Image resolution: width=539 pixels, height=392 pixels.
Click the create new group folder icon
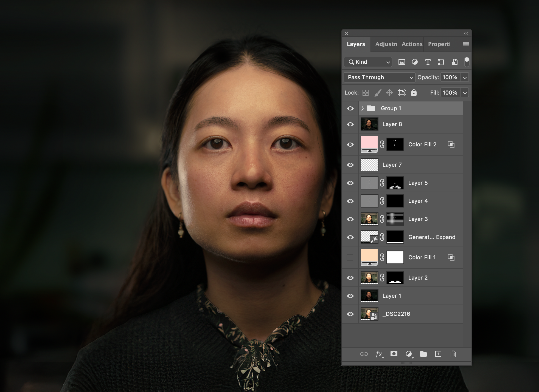pyautogui.click(x=423, y=354)
